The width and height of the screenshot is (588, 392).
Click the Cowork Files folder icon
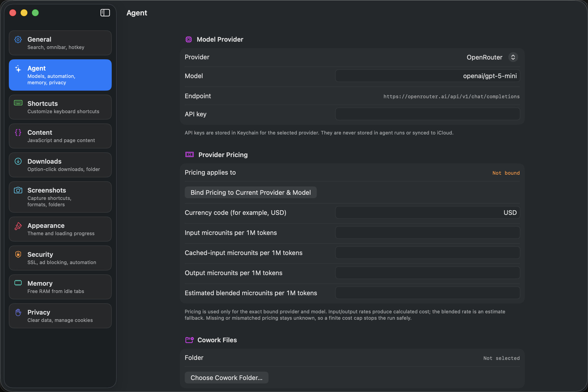point(189,340)
